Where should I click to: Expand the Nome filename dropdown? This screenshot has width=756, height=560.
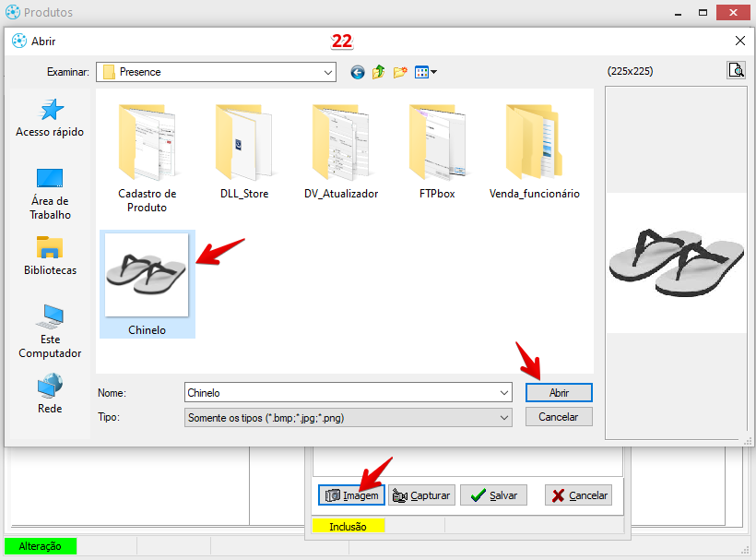pos(503,393)
